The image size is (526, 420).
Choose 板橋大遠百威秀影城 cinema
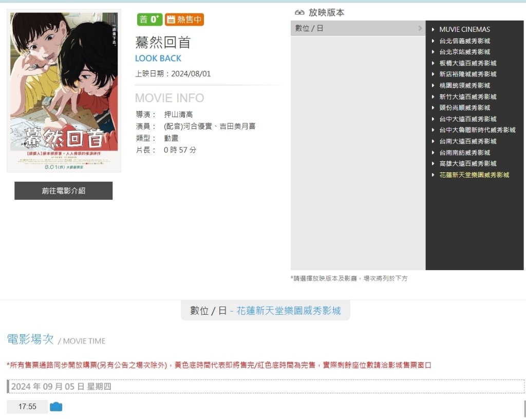(x=468, y=63)
